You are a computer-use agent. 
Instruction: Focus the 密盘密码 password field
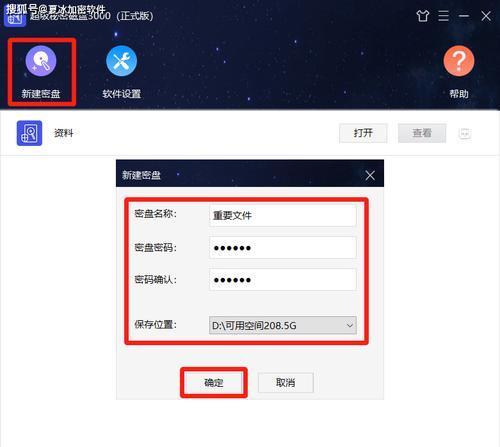283,248
